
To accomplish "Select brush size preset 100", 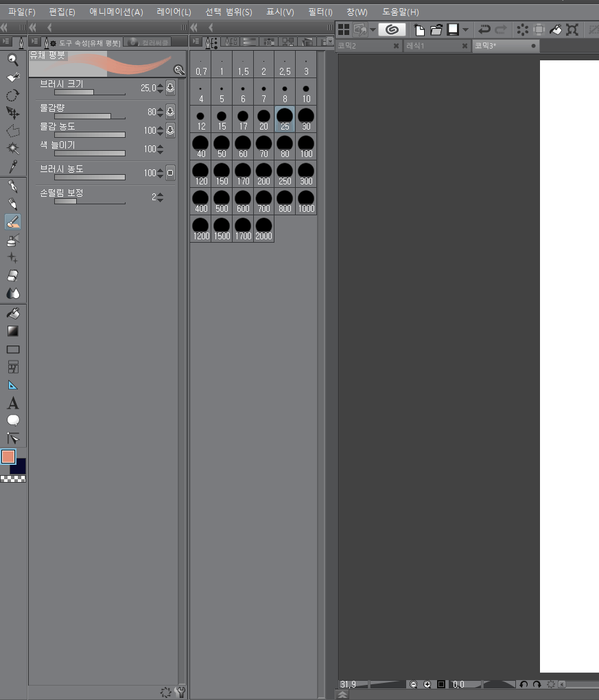I will tap(306, 147).
